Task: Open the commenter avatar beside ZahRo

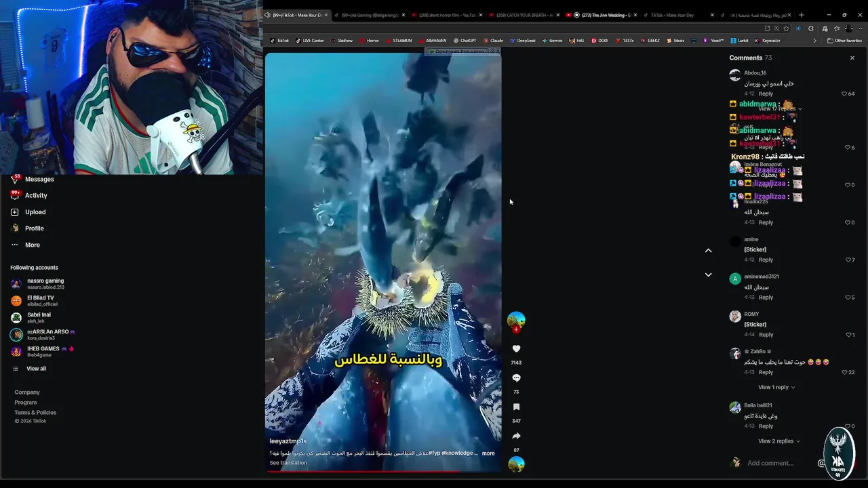Action: 735,353
